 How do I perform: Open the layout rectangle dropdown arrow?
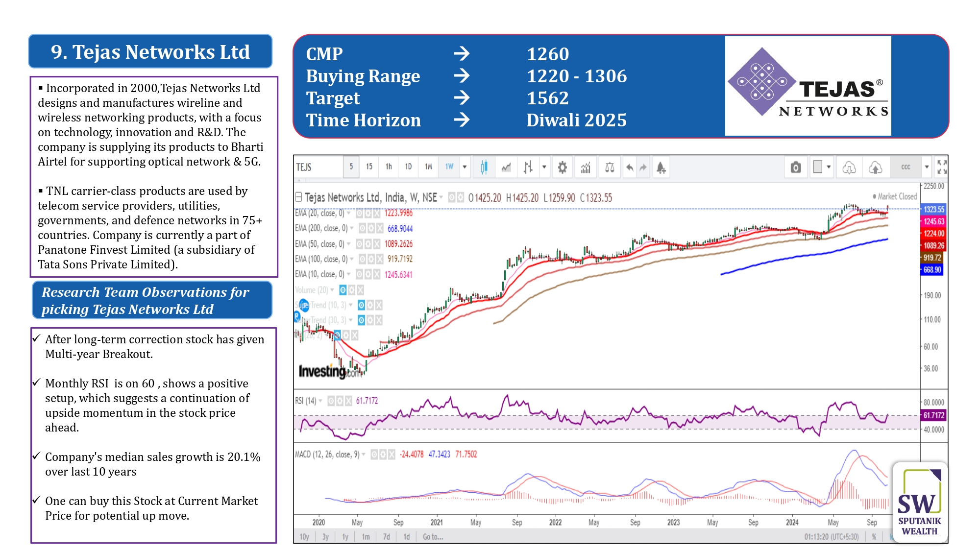click(829, 167)
